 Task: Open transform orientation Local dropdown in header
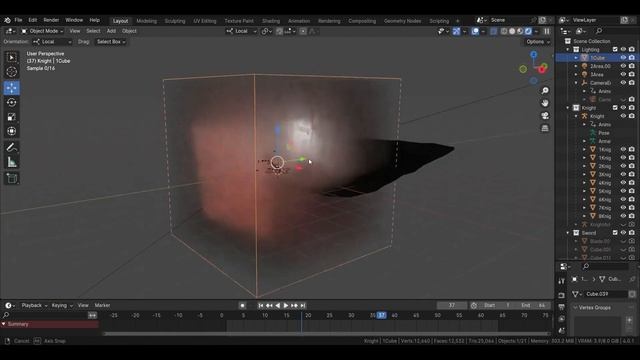point(242,31)
